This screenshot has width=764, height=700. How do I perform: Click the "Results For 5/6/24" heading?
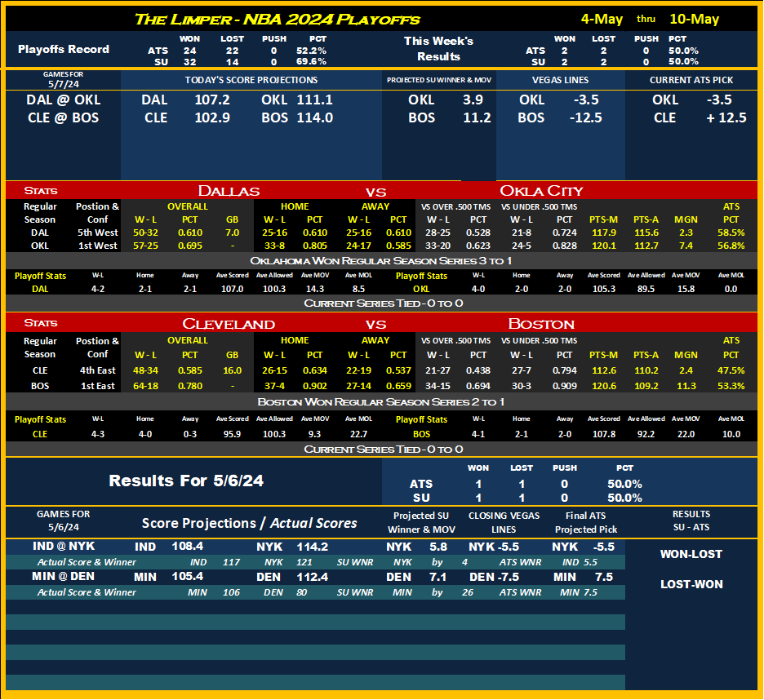[186, 481]
